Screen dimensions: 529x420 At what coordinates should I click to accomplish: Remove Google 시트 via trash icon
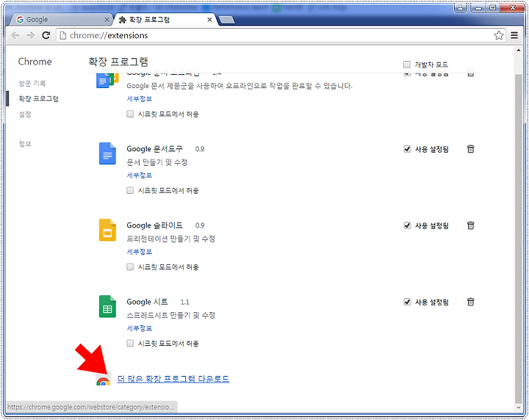(470, 302)
